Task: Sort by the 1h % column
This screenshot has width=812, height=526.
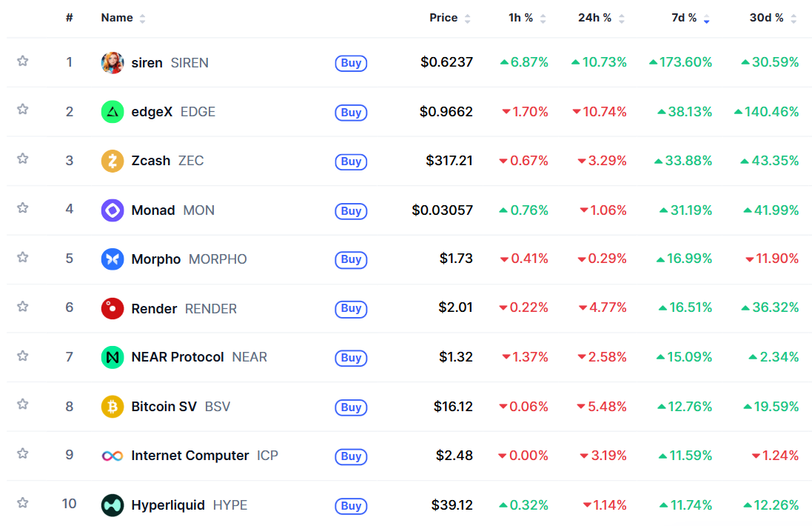Action: coord(520,18)
